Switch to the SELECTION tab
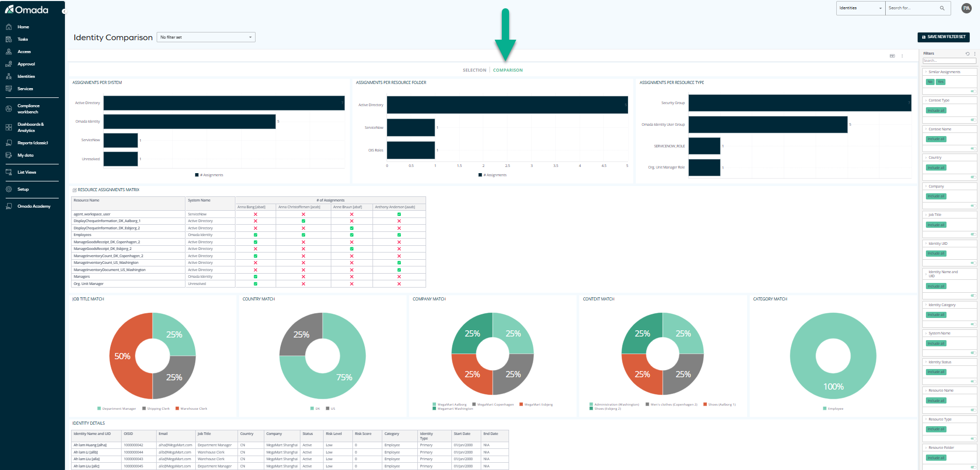 [x=474, y=70]
